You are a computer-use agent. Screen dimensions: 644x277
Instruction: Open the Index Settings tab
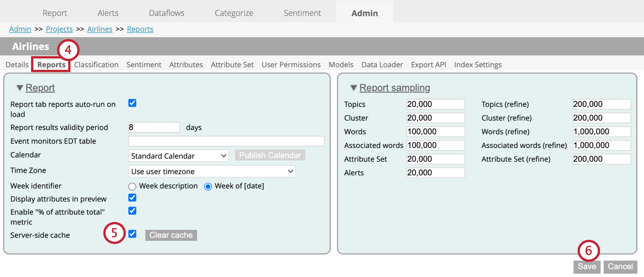click(x=478, y=65)
